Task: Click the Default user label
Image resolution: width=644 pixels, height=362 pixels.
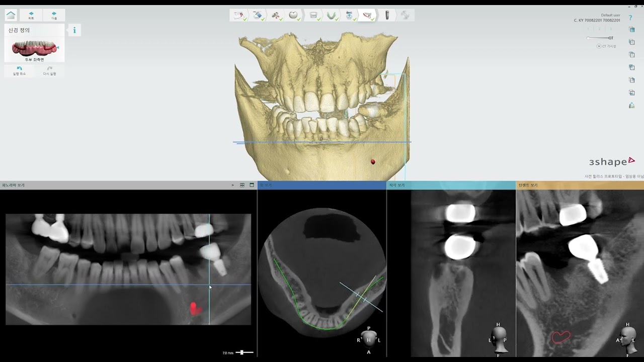Action: [610, 15]
